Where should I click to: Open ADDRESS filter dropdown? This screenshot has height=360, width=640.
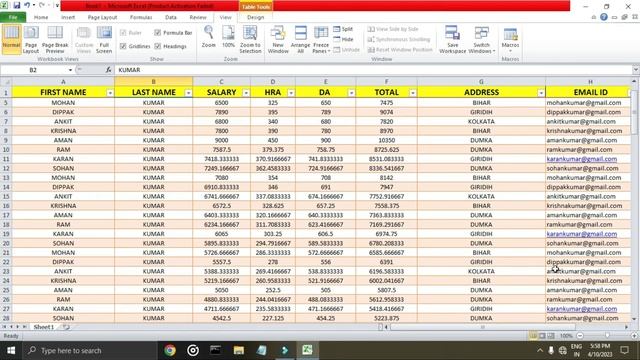pyautogui.click(x=541, y=93)
